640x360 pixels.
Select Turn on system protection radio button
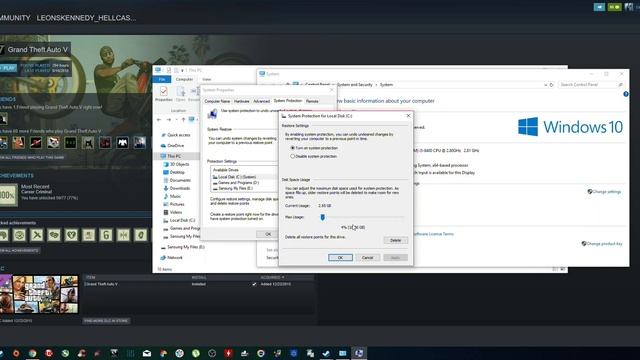[292, 148]
